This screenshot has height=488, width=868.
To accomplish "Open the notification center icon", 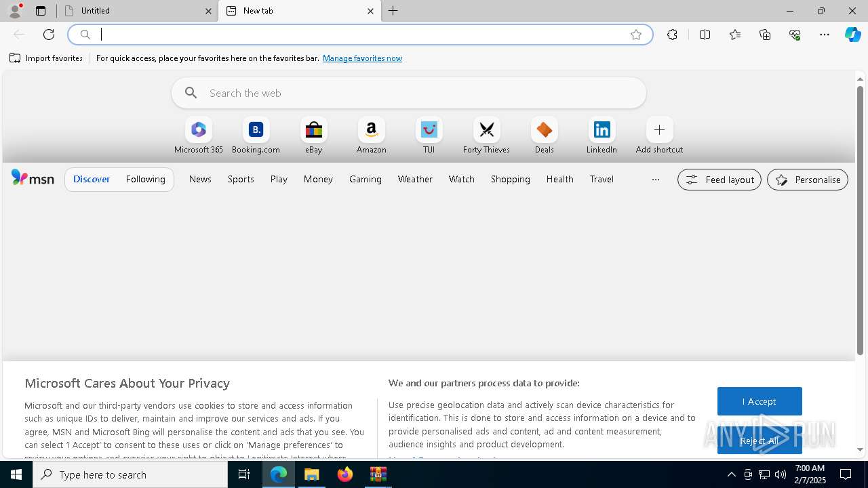I will click(x=846, y=474).
